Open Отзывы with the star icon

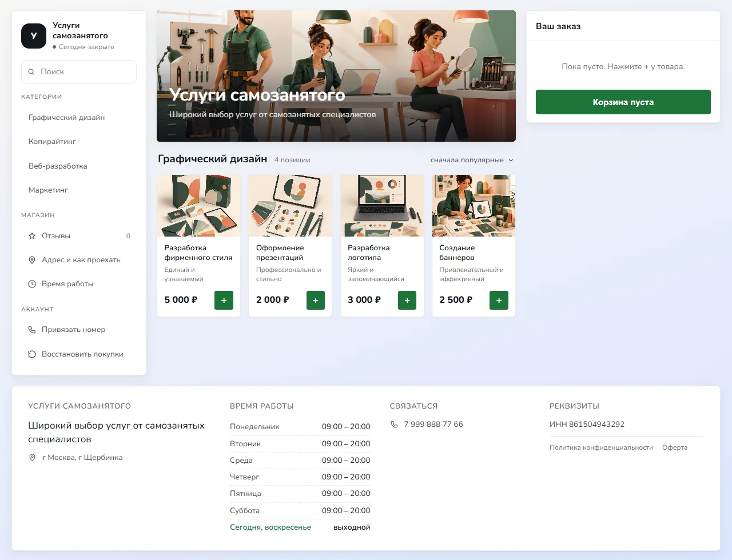[x=79, y=235]
